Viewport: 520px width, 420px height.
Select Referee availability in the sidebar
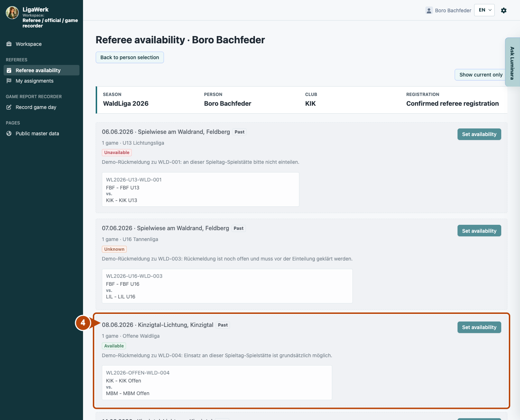42,70
